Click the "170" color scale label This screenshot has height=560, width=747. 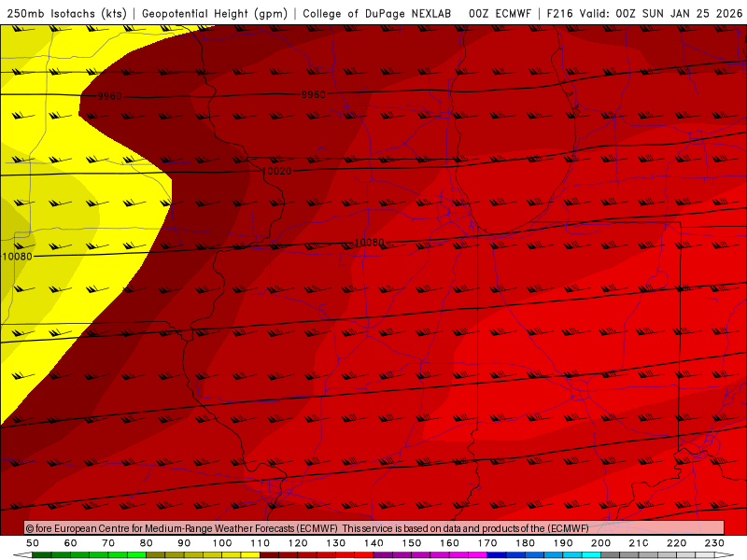487,543
